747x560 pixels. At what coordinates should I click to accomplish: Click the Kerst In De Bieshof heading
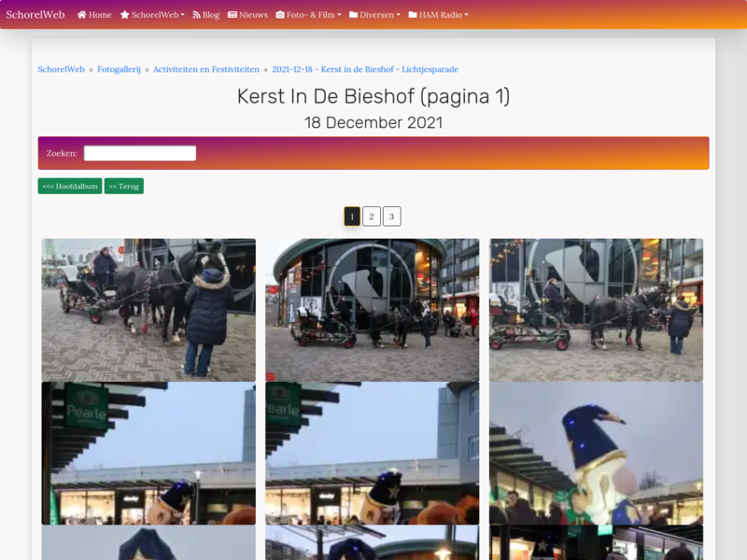pos(373,97)
